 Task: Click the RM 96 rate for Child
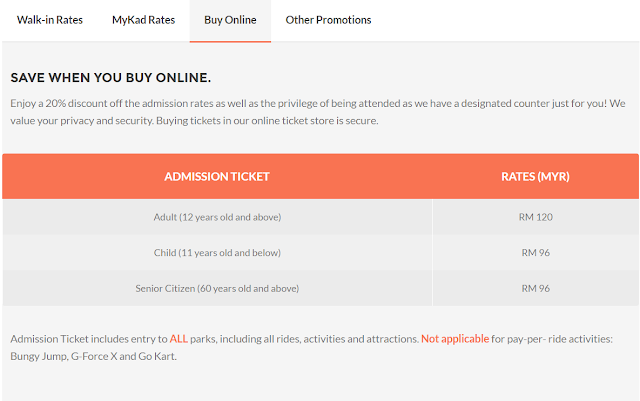536,253
